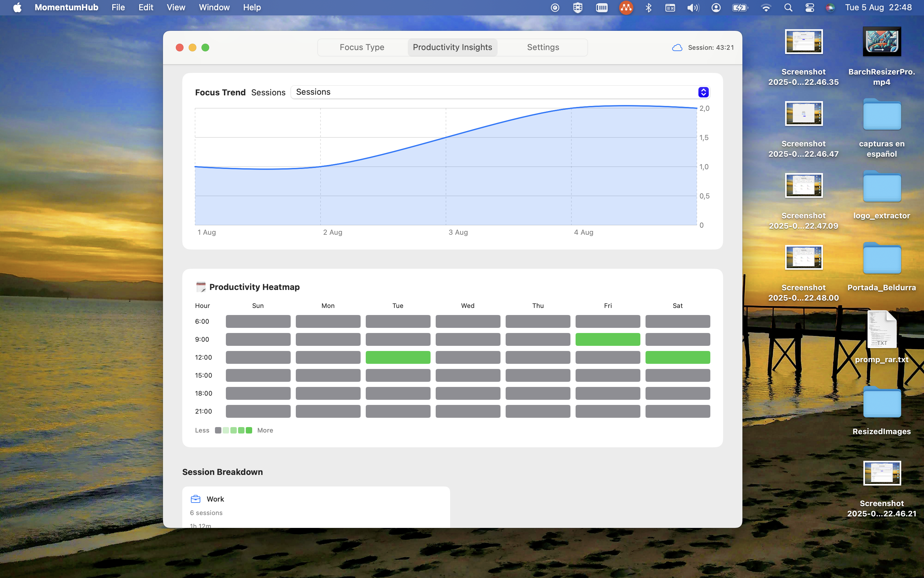924x578 pixels.
Task: Click the green Fri 9:00 heatmap cell
Action: coord(607,339)
